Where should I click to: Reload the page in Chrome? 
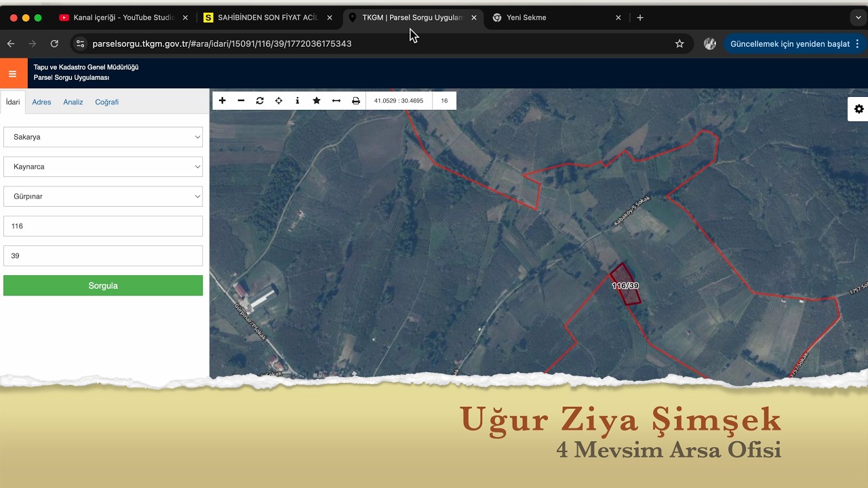click(x=54, y=43)
